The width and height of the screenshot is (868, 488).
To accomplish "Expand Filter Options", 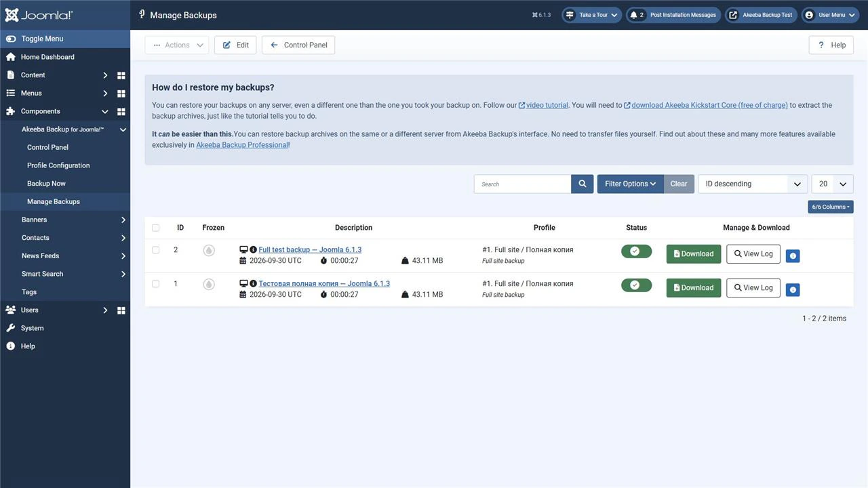I will point(630,184).
